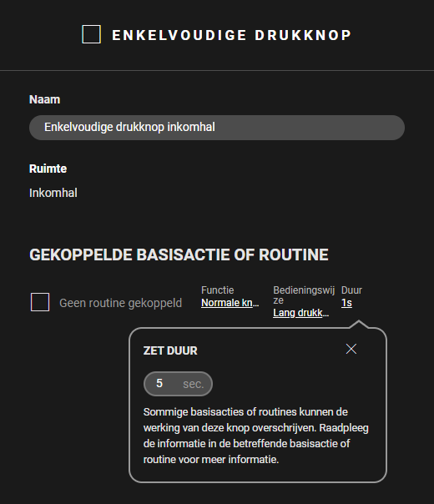Click the informational text about basisacties
Viewport: 434px width, 504px height.
point(256,436)
